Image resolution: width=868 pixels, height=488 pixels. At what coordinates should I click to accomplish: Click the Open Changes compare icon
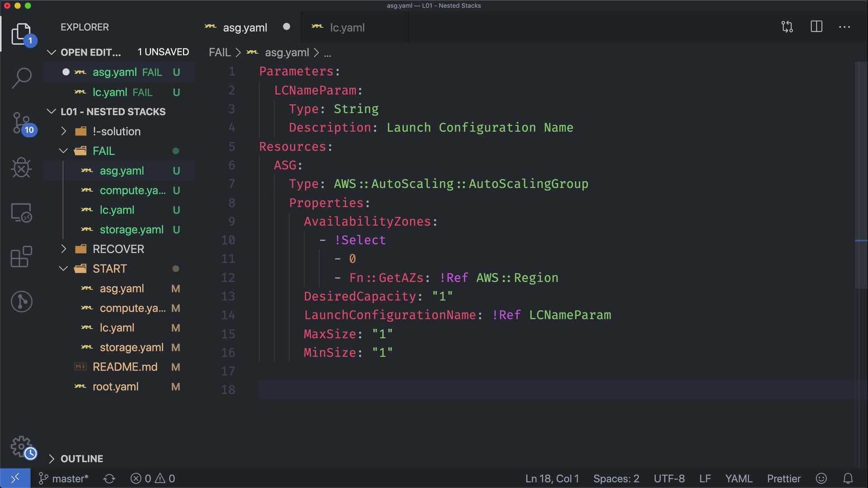coord(787,27)
